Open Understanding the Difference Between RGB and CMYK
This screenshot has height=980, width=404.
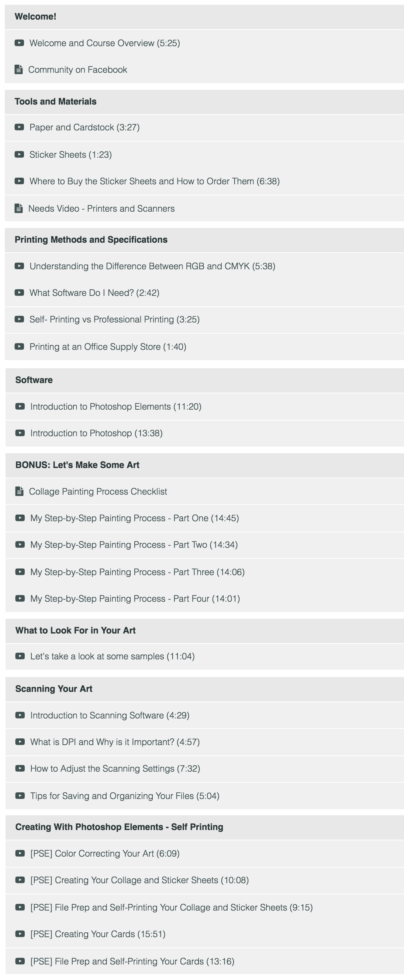pos(204,266)
